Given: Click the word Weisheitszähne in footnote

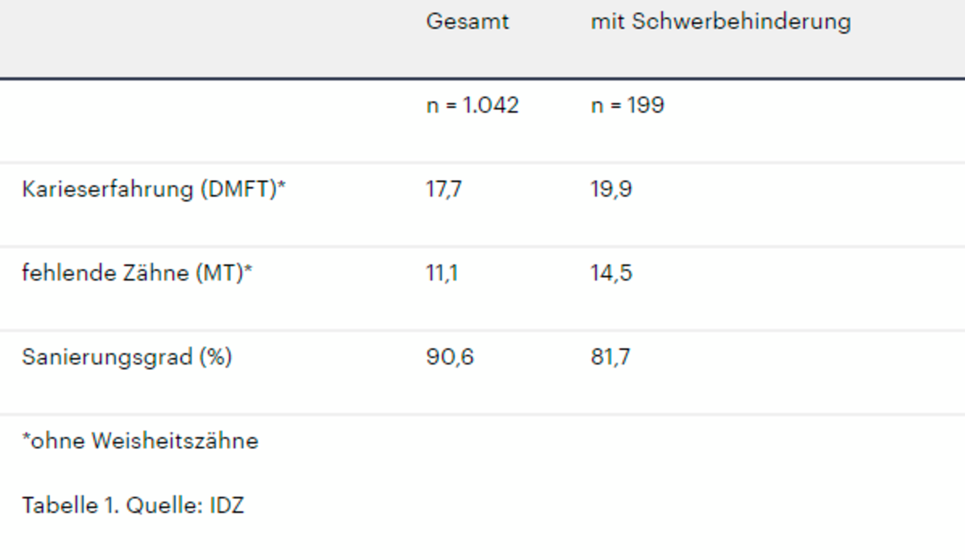Looking at the screenshot, I should pyautogui.click(x=175, y=441).
